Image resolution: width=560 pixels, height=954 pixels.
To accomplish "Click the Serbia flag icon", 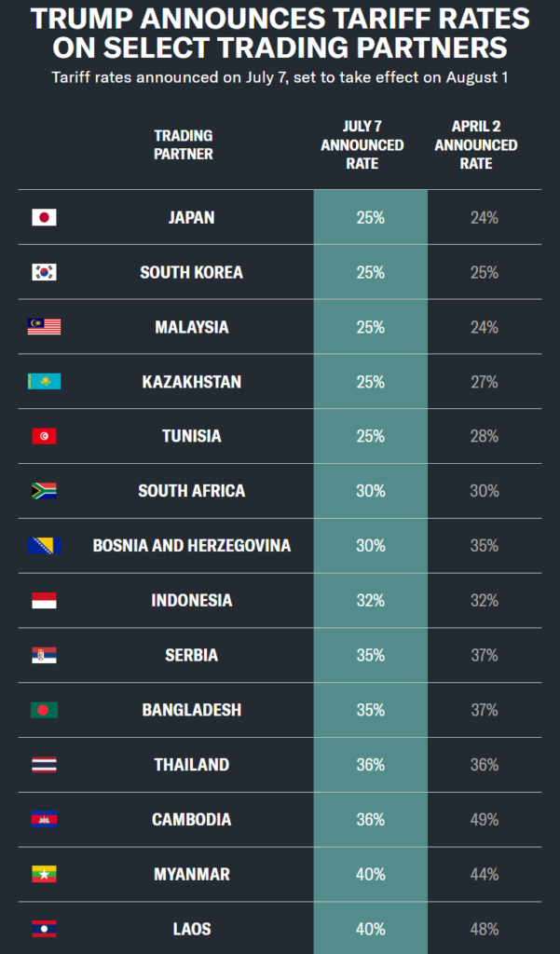I will pyautogui.click(x=44, y=655).
